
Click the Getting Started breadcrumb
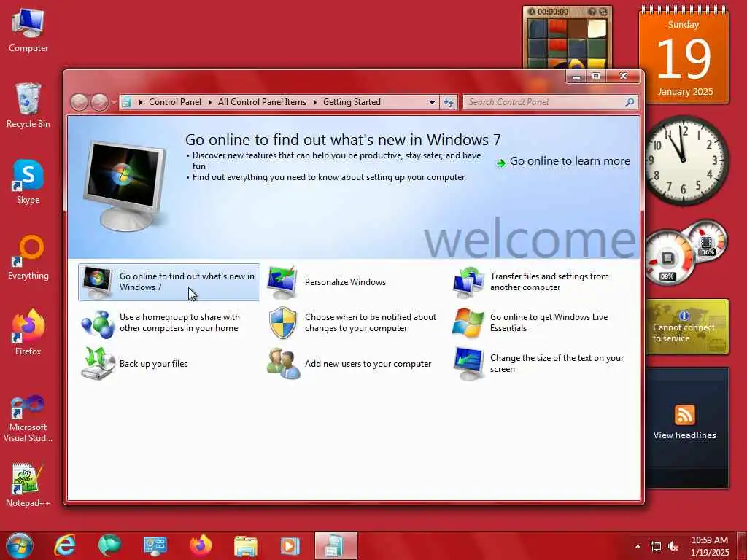click(x=352, y=102)
